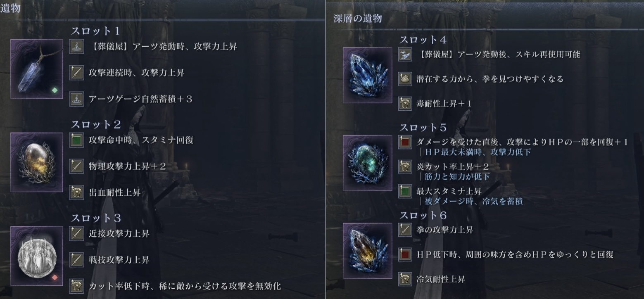Screen dimensions: 644x299
Task: Click the green icon beside 攻撃命中時、スタミナ回復
Action: point(77,140)
